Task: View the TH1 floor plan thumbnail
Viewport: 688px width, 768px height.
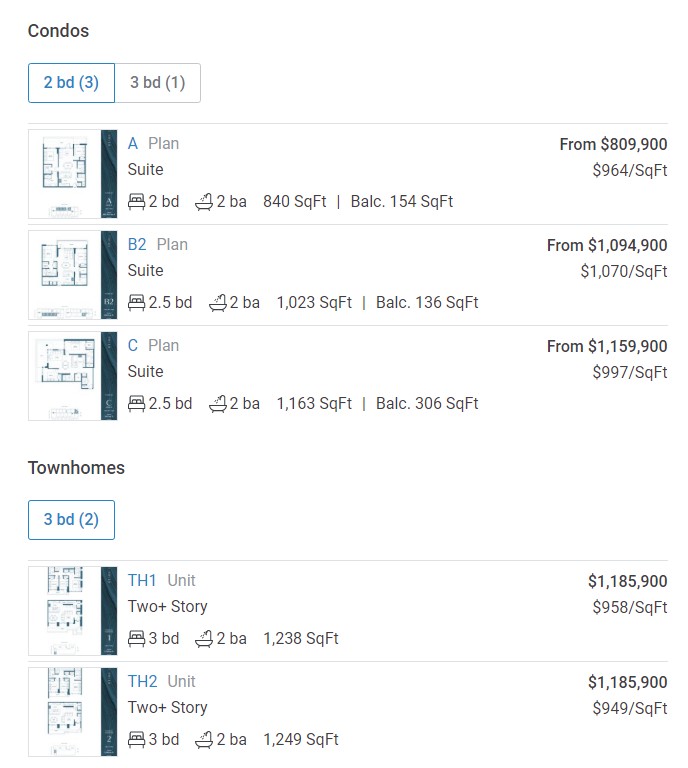Action: [72, 611]
